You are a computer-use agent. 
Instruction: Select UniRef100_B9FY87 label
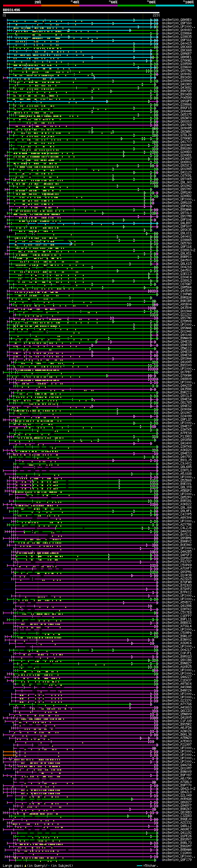[x=177, y=775]
